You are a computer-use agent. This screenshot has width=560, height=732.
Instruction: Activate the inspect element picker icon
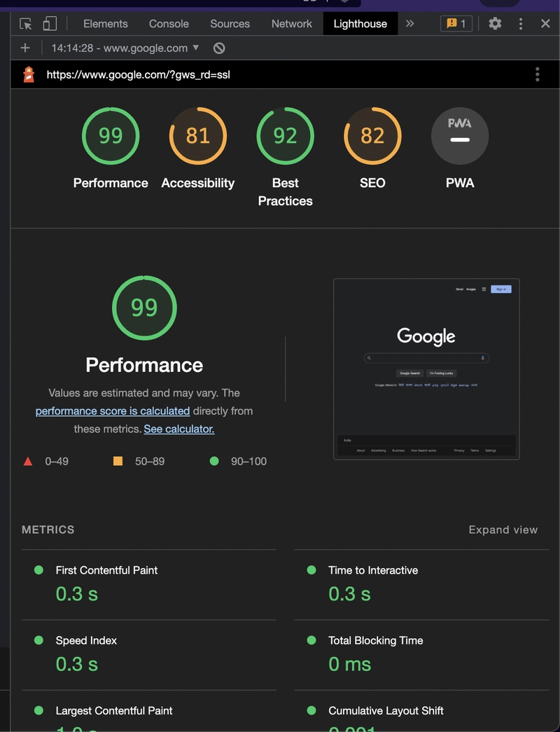pos(26,24)
